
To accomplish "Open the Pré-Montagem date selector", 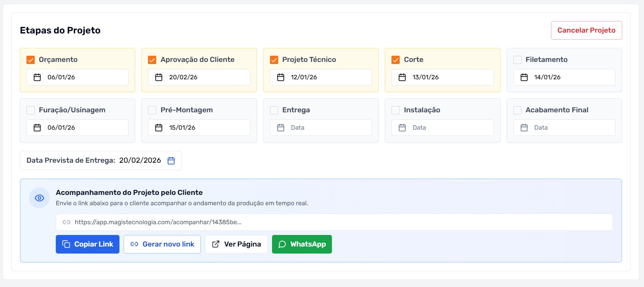I will [x=158, y=128].
